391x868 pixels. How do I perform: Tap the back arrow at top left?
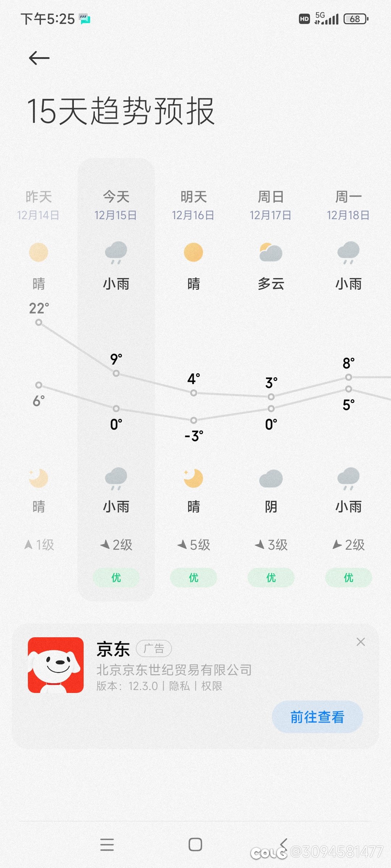(39, 58)
